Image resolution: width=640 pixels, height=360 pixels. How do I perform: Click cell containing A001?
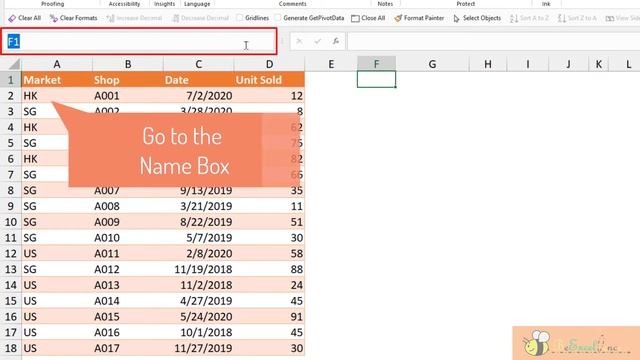coord(128,96)
